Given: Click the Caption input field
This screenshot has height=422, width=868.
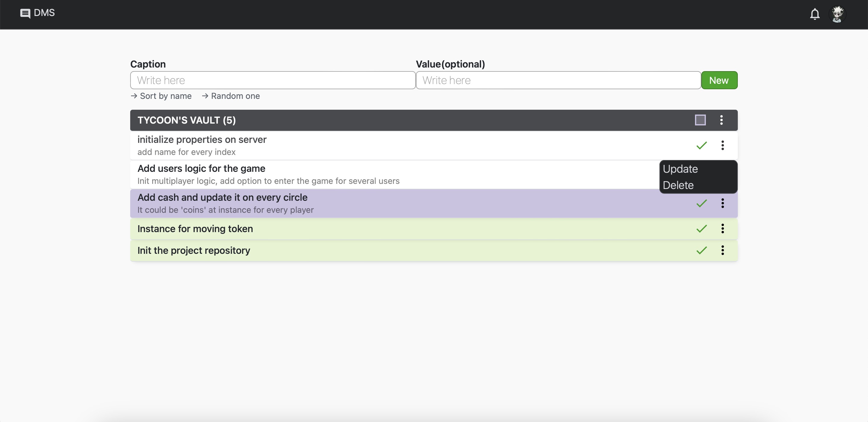Looking at the screenshot, I should point(272,80).
